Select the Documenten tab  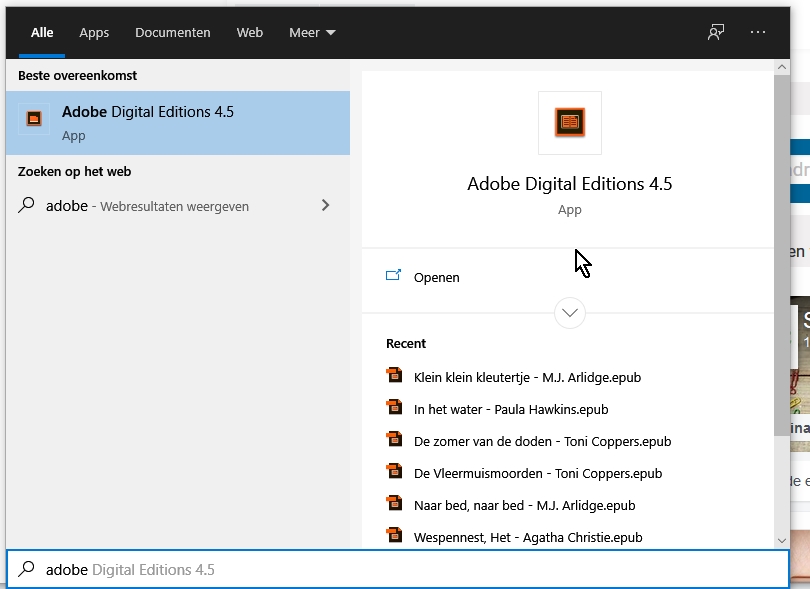click(173, 32)
